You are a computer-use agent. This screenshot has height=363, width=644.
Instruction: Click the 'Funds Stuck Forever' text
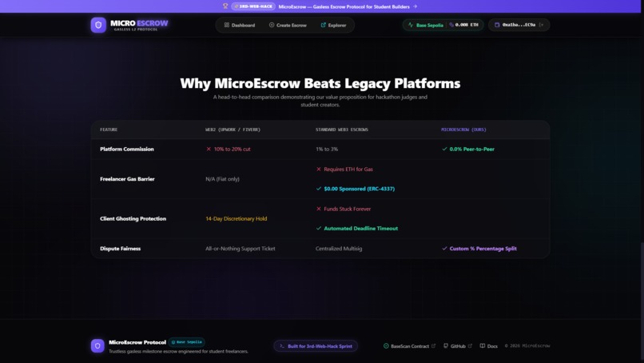click(347, 209)
